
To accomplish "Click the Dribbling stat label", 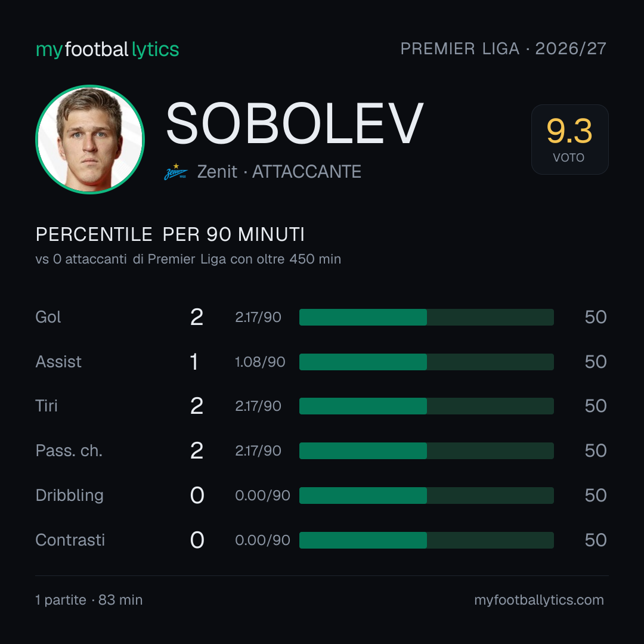I will [69, 496].
